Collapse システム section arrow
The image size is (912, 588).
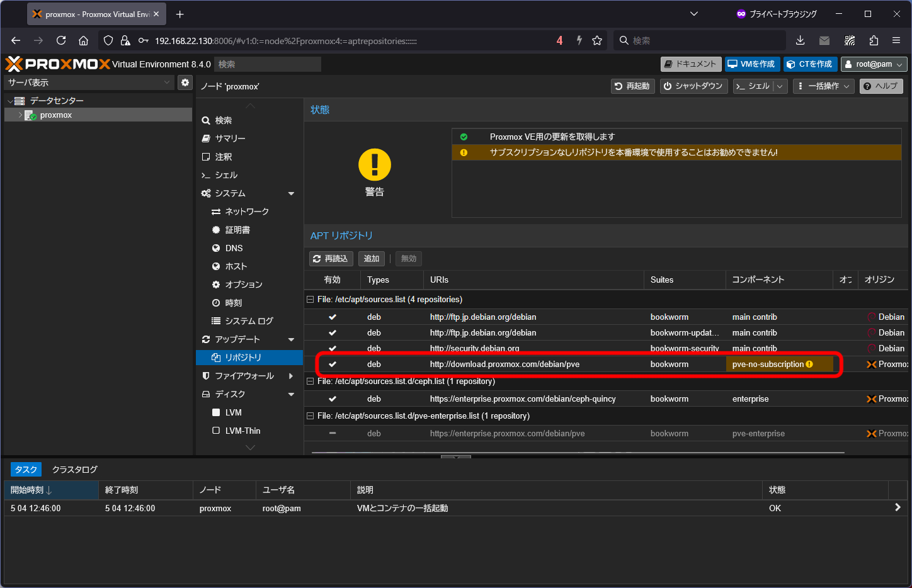291,193
